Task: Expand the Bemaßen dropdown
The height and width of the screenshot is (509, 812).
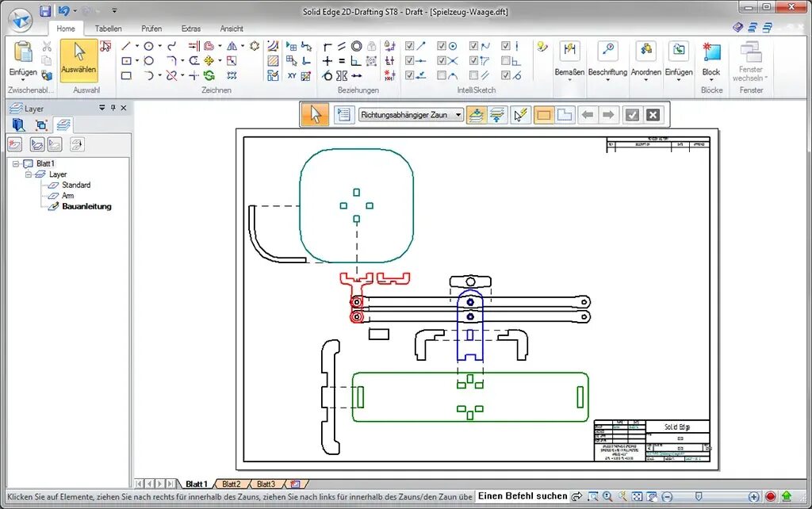Action: point(569,80)
